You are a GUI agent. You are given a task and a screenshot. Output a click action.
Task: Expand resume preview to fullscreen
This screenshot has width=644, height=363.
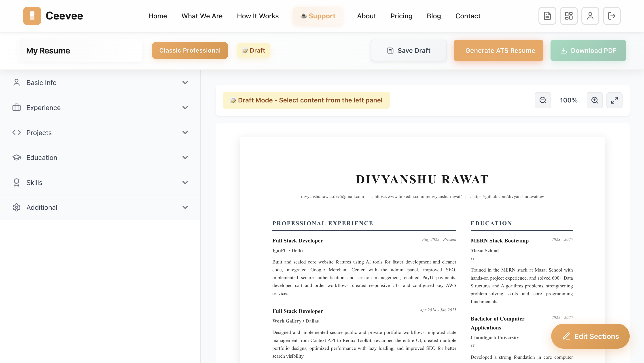coord(614,100)
